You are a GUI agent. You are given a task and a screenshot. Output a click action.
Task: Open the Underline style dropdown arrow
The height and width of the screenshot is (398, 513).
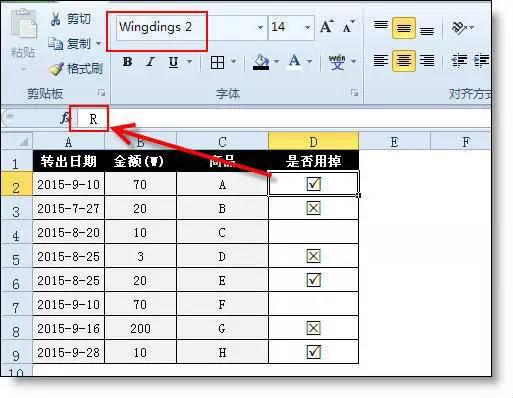tap(189, 62)
